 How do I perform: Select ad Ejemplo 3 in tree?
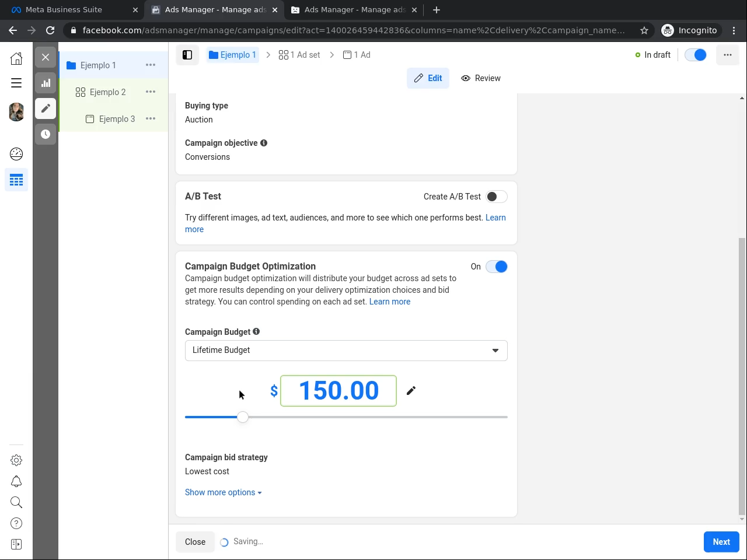coord(117,119)
